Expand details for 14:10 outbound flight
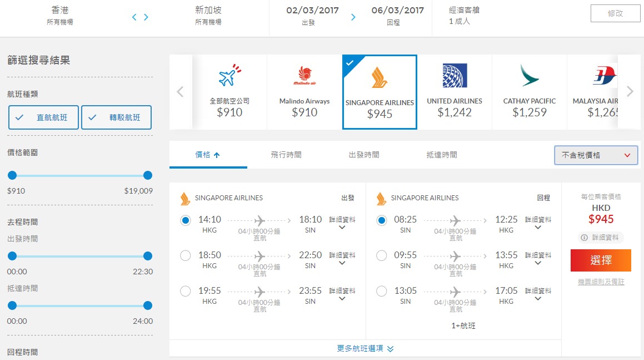The height and width of the screenshot is (360, 644). [x=342, y=223]
